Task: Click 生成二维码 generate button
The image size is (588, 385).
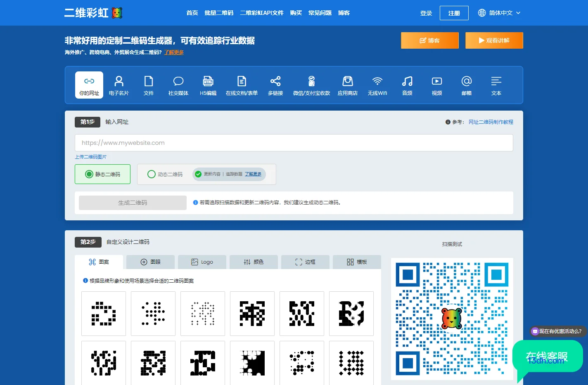Action: (133, 203)
